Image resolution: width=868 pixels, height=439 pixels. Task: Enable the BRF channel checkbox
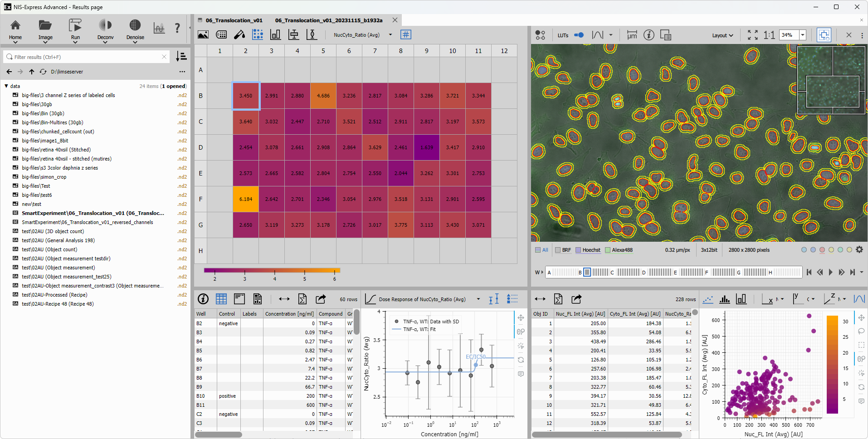pos(558,250)
